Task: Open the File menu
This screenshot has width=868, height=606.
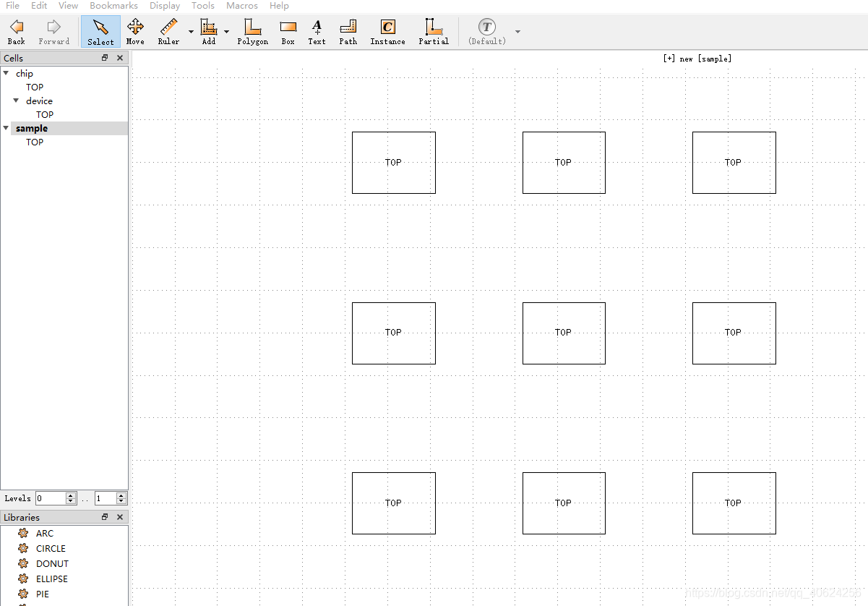Action: (x=13, y=6)
